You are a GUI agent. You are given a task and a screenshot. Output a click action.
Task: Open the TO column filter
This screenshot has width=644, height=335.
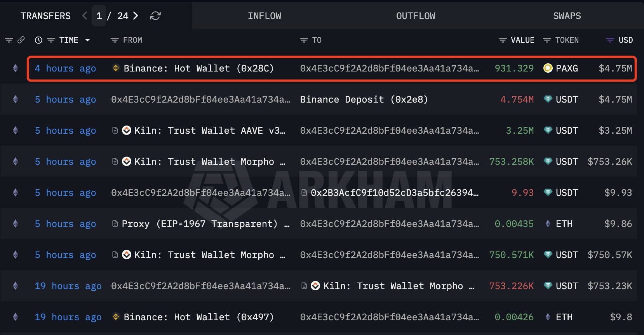tap(304, 40)
